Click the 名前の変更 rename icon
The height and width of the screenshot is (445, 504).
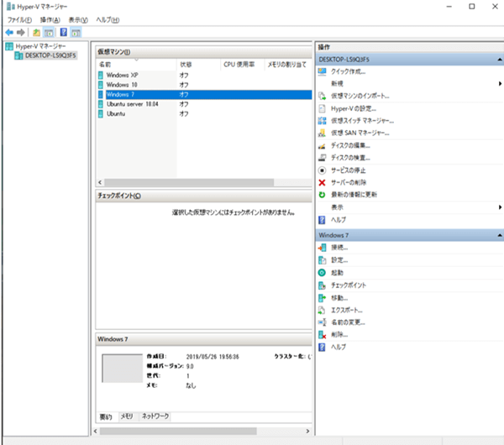click(x=322, y=322)
